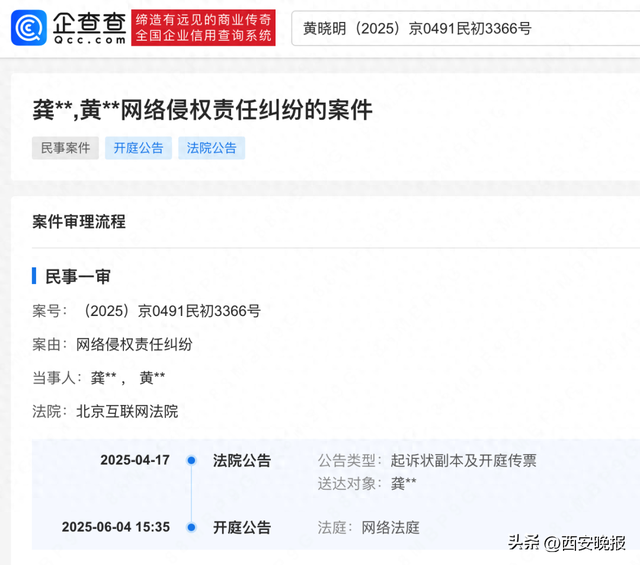Open the 开庭公告 tag
The image size is (640, 565).
138,148
